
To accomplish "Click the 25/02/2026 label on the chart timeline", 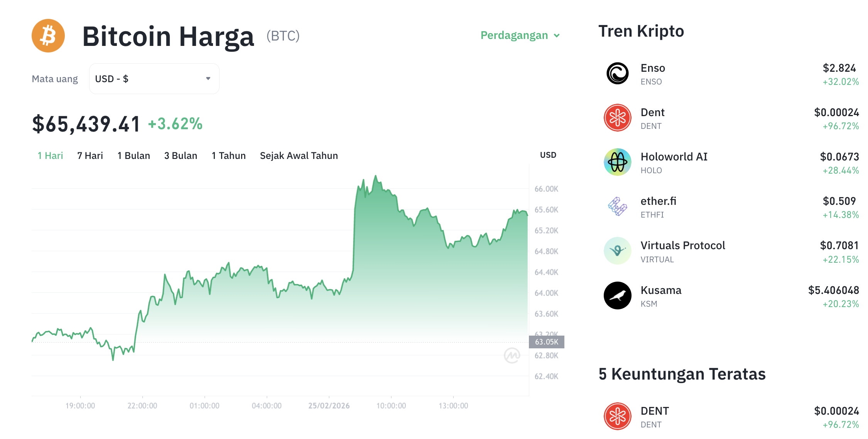I will click(329, 405).
